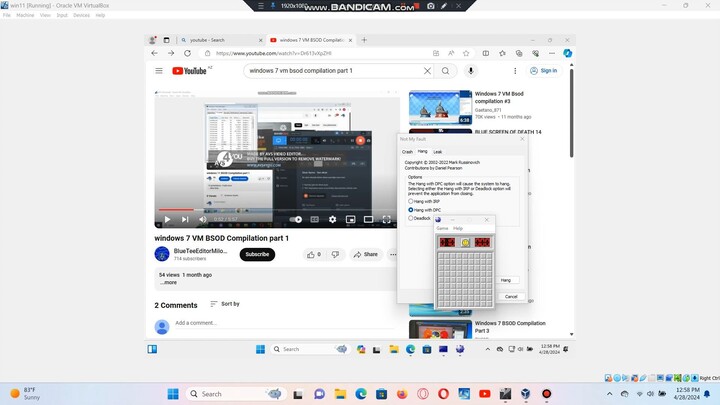Open Bandicam recorder on host taskbar
The width and height of the screenshot is (720, 405).
tap(546, 394)
